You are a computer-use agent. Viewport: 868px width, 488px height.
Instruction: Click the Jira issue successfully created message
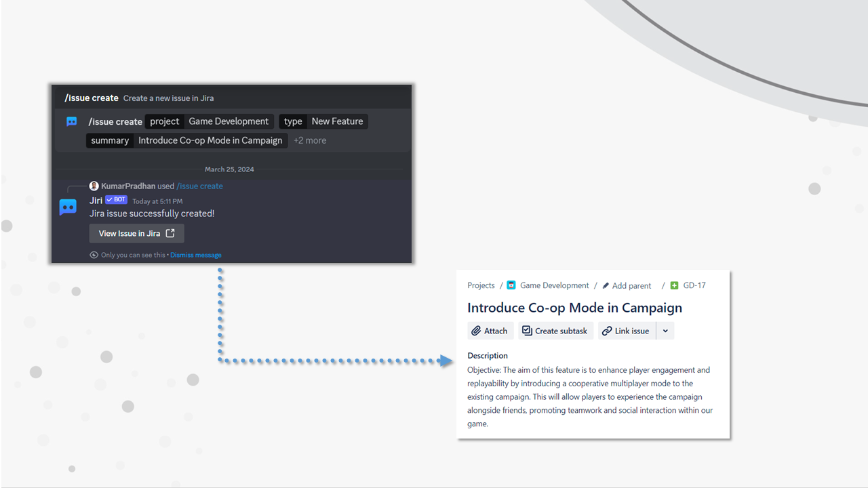[x=152, y=213]
